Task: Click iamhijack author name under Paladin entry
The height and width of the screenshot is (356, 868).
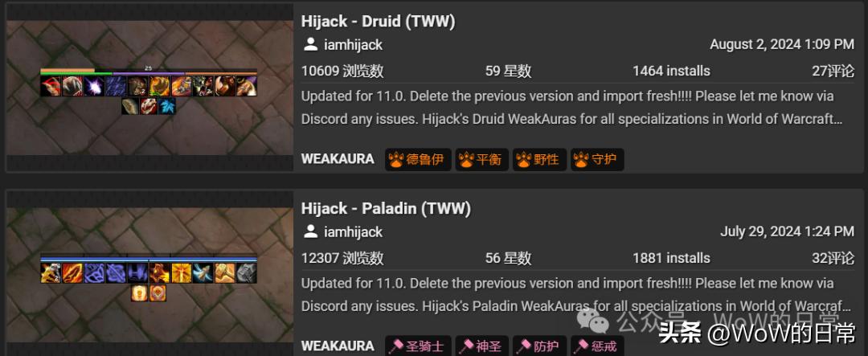Action: (353, 232)
